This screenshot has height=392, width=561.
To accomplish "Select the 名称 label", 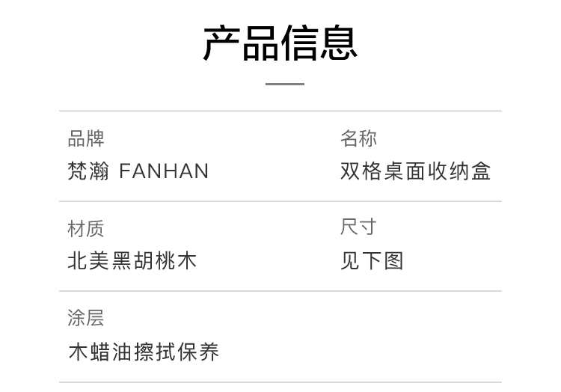I will coord(358,138).
